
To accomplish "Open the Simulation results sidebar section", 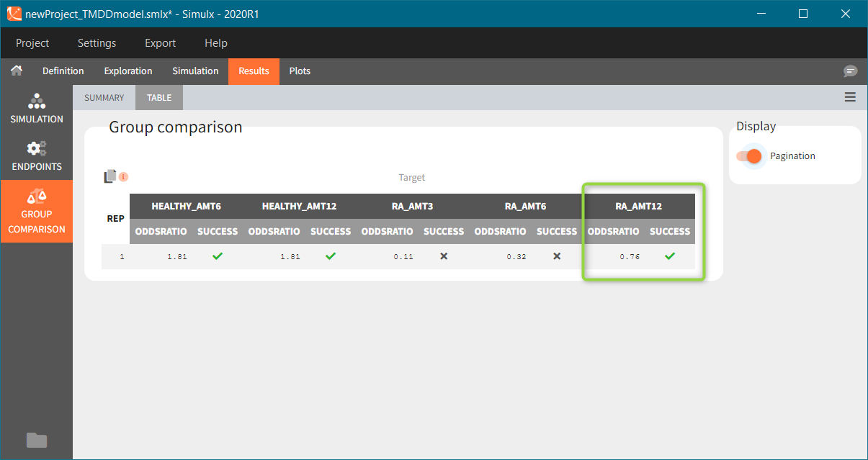I will 37,109.
